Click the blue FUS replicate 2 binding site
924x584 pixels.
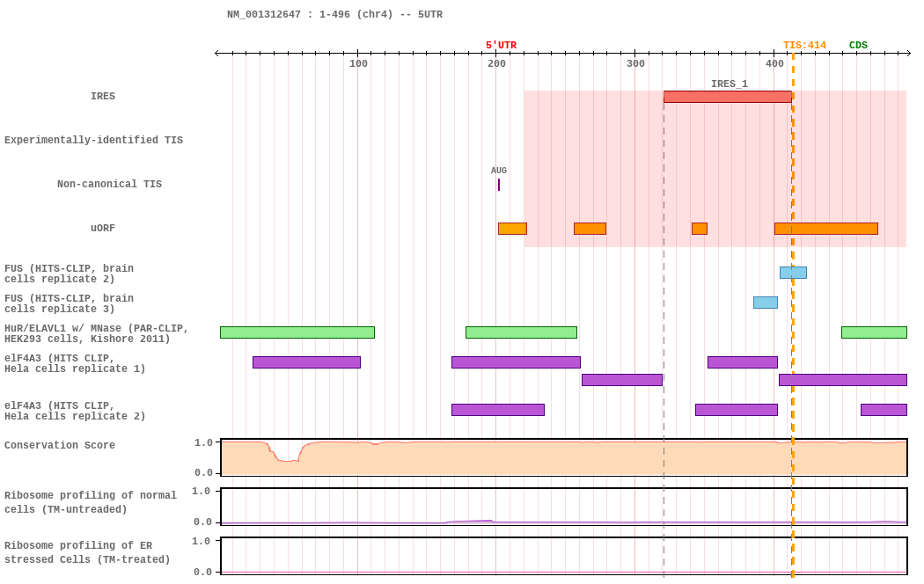coord(793,273)
